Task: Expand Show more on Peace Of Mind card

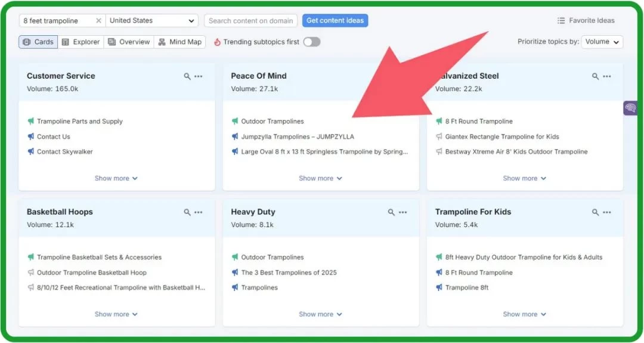Action: pos(320,178)
